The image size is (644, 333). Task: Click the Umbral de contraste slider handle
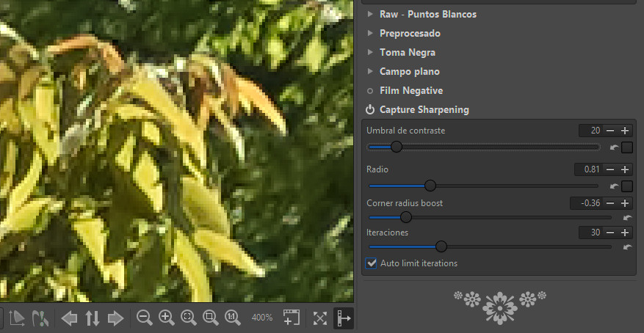[397, 147]
